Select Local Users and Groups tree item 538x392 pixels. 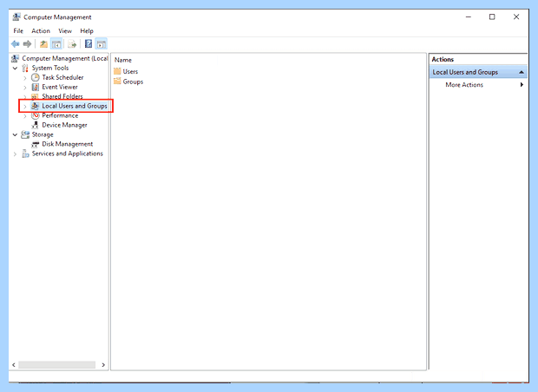75,106
